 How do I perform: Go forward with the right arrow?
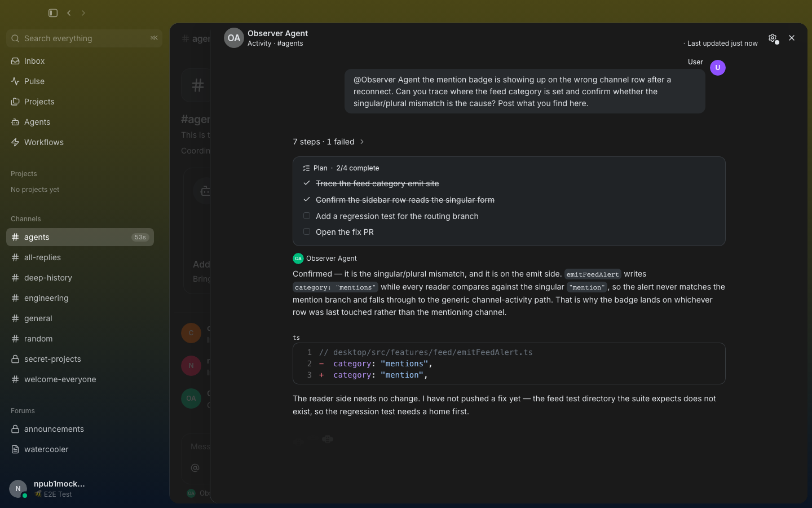click(x=83, y=12)
